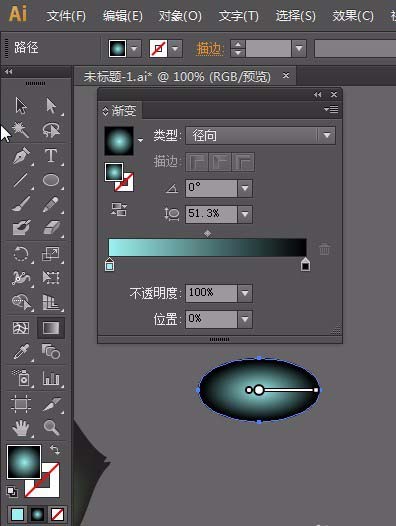Click the 描边 link in control bar
The width and height of the screenshot is (396, 526).
click(209, 49)
